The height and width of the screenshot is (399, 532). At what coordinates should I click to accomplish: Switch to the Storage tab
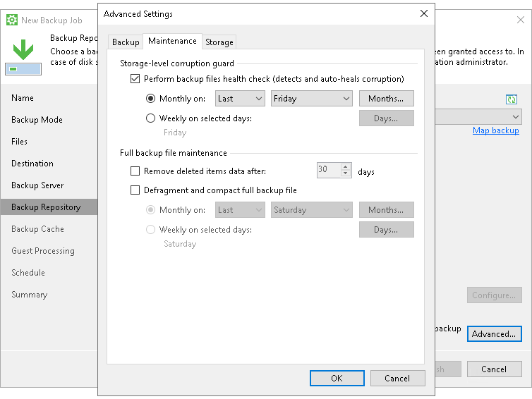coord(219,42)
